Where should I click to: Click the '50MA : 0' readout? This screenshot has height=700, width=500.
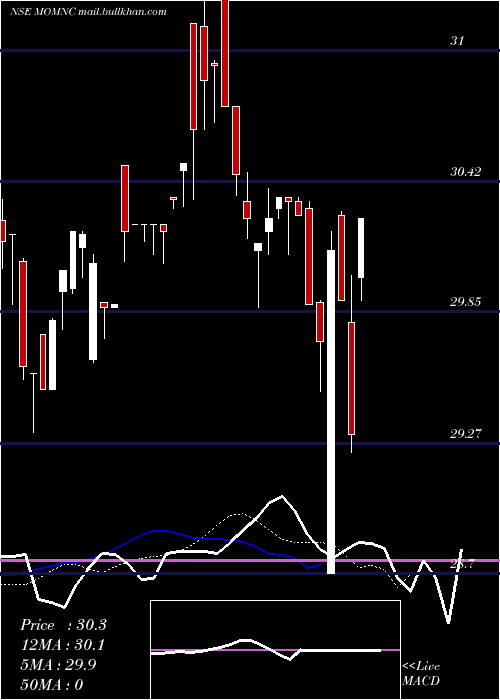[x=52, y=685]
